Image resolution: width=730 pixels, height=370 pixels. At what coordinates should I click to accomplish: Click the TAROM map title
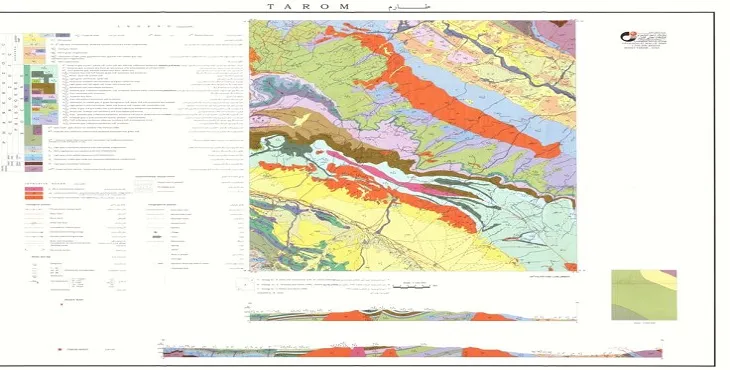[309, 7]
